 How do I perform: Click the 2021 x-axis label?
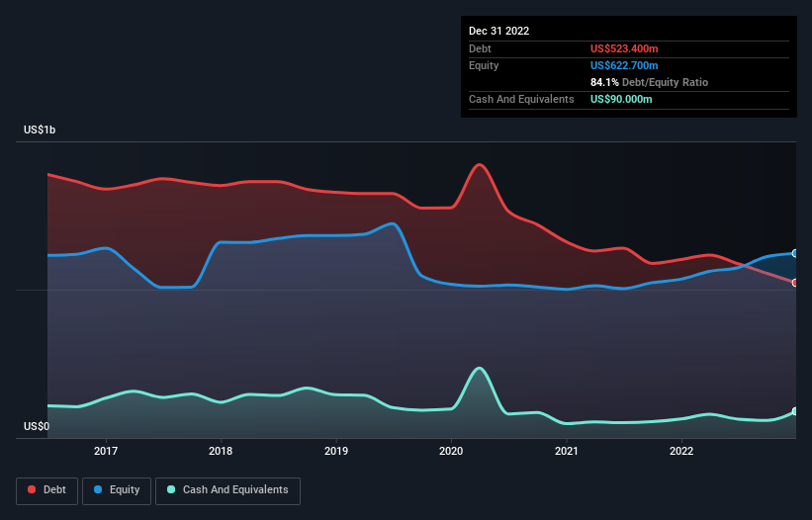[x=567, y=451]
